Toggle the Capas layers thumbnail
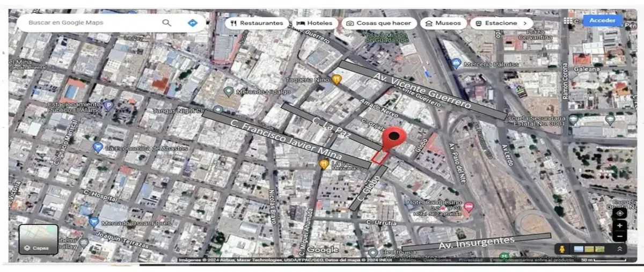Viewport: 644px width, 272px height. [39, 239]
